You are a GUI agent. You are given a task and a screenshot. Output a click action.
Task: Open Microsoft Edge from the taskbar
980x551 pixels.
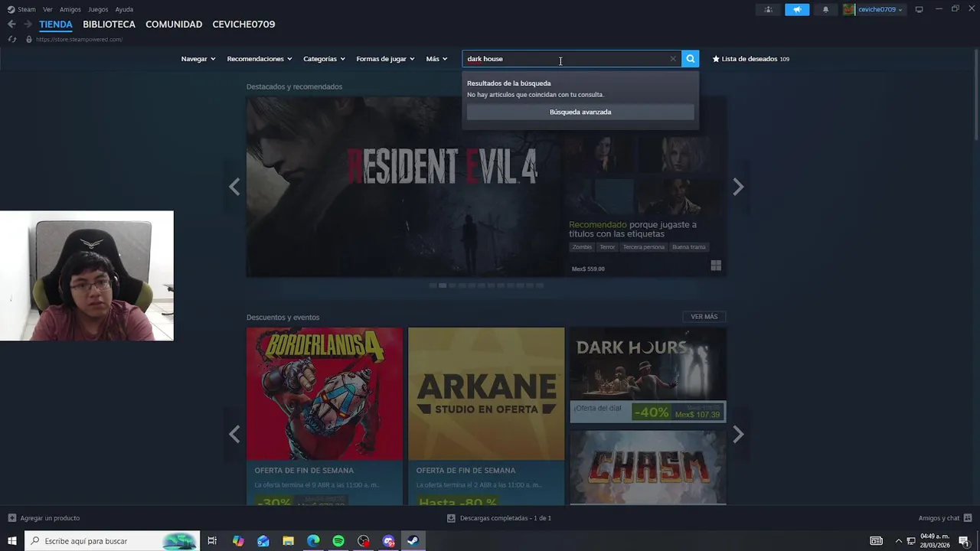(x=313, y=541)
